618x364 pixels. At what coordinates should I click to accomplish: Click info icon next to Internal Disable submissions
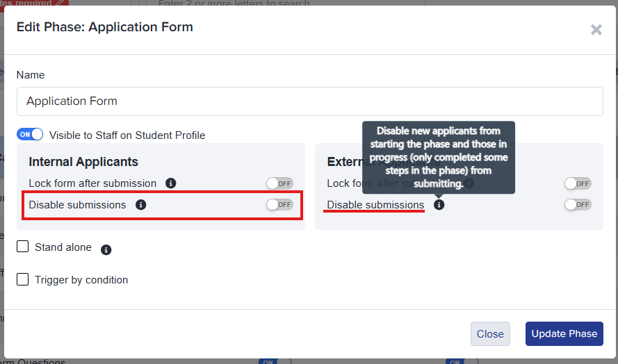click(140, 205)
